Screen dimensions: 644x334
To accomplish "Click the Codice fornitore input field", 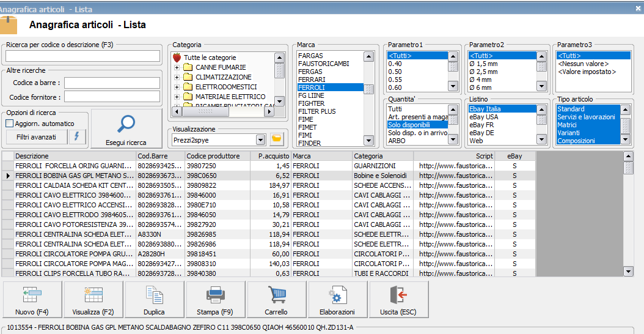I will point(112,97).
